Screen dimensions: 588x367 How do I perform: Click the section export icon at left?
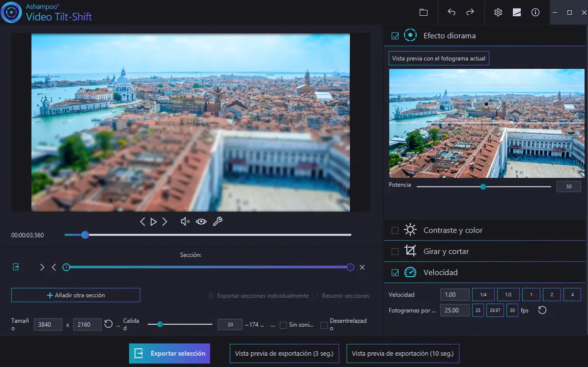[16, 267]
